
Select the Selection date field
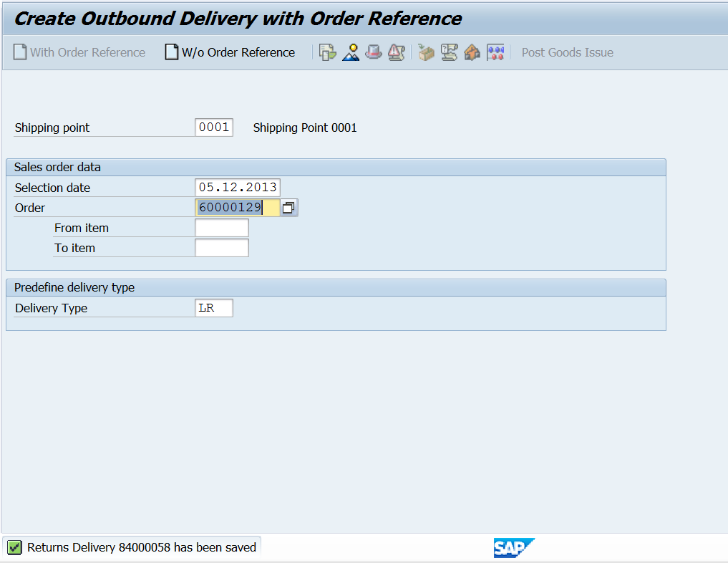pyautogui.click(x=237, y=187)
